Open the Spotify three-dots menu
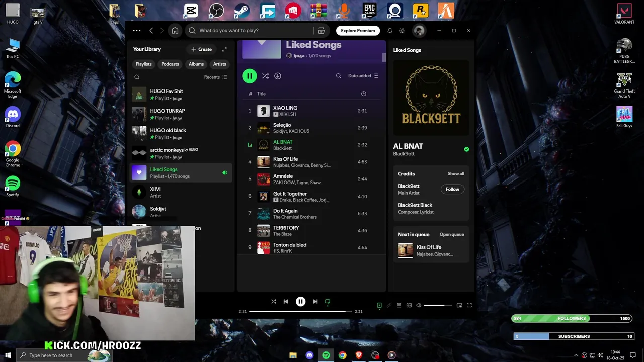Viewport: 644px width, 362px height. pos(137,31)
